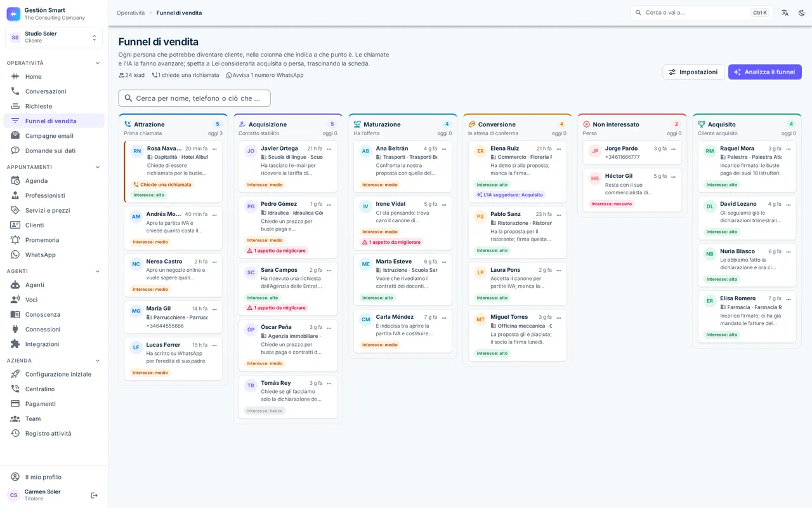Open the three-dot menu on Elena Ruiz card
This screenshot has width=812, height=508.
558,149
